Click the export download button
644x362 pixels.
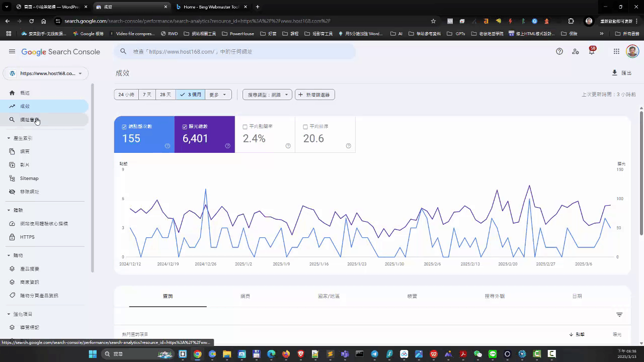(621, 73)
